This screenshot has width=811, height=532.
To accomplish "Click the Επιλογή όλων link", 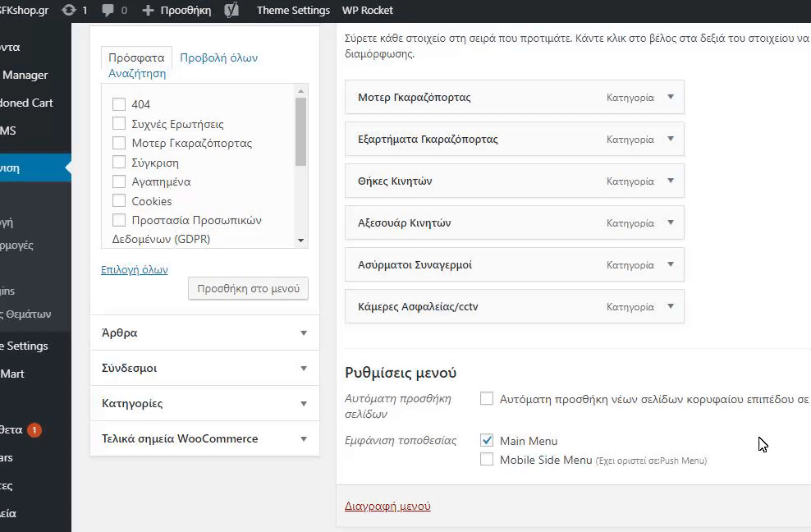I will tap(134, 269).
